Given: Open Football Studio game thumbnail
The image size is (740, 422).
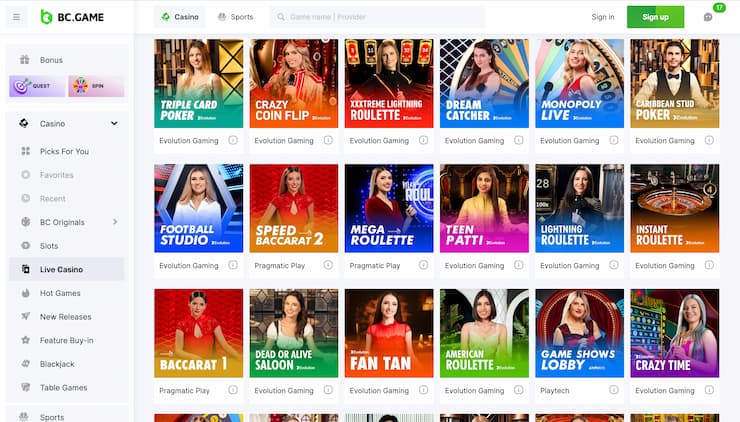Looking at the screenshot, I should [x=199, y=208].
